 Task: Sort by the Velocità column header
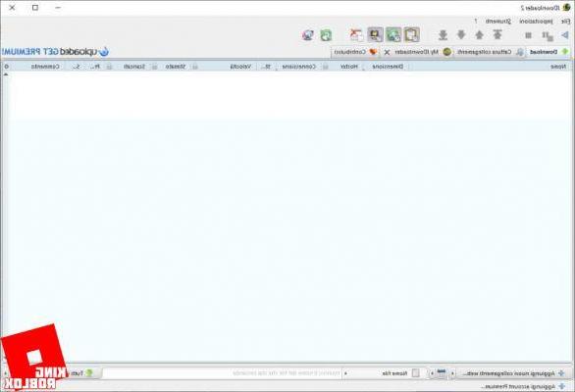point(240,67)
